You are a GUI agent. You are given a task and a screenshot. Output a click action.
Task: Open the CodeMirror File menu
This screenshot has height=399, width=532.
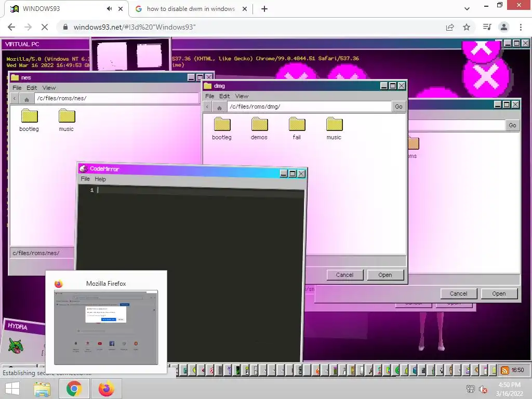click(85, 179)
